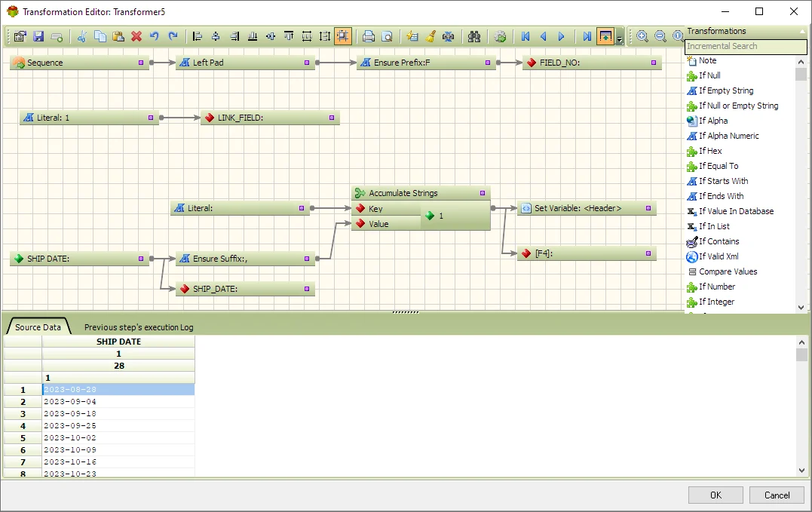Switch to the Source Data tab
812x512 pixels.
tap(38, 327)
